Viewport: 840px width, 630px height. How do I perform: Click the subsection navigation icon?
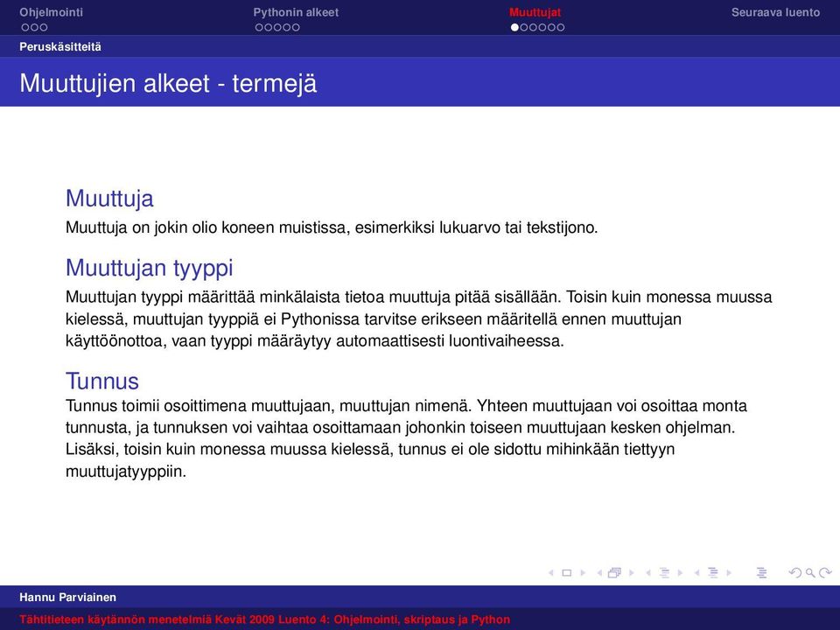[664, 572]
